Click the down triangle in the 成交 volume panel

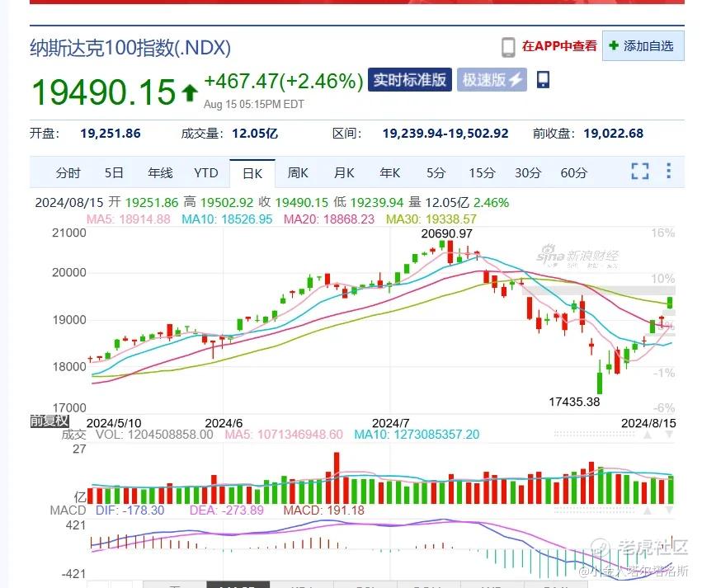pyautogui.click(x=669, y=435)
